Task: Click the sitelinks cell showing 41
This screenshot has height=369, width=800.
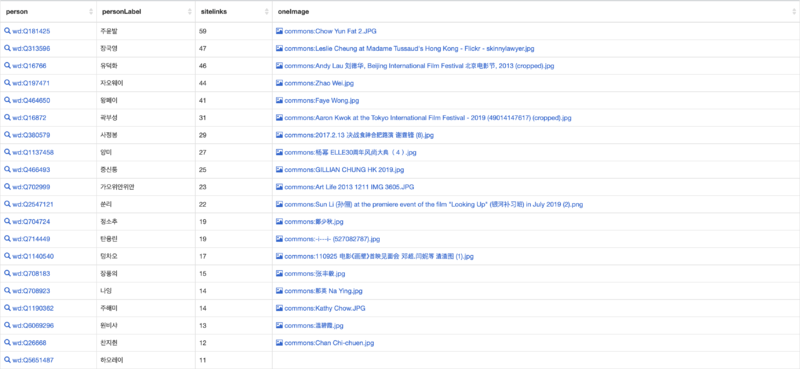Action: point(203,101)
